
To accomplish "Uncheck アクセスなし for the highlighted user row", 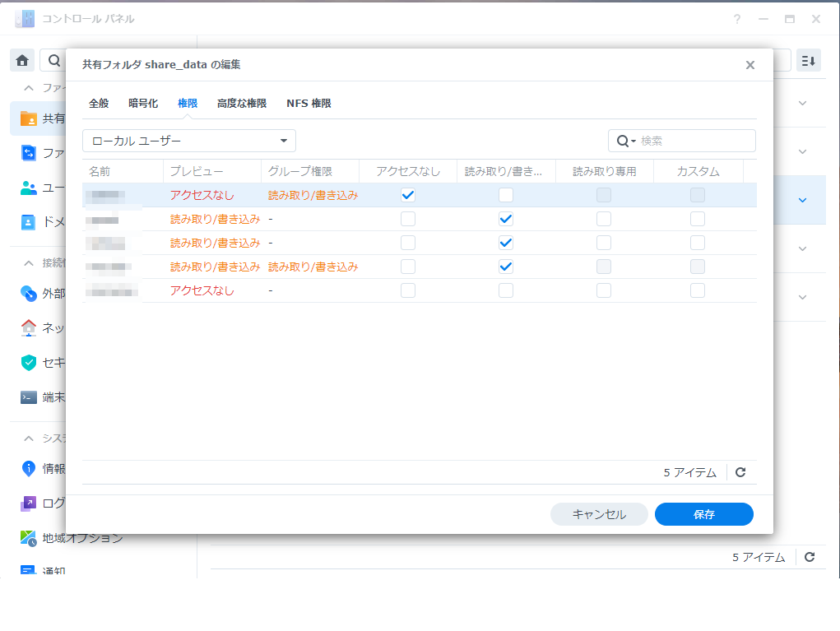I will (408, 195).
